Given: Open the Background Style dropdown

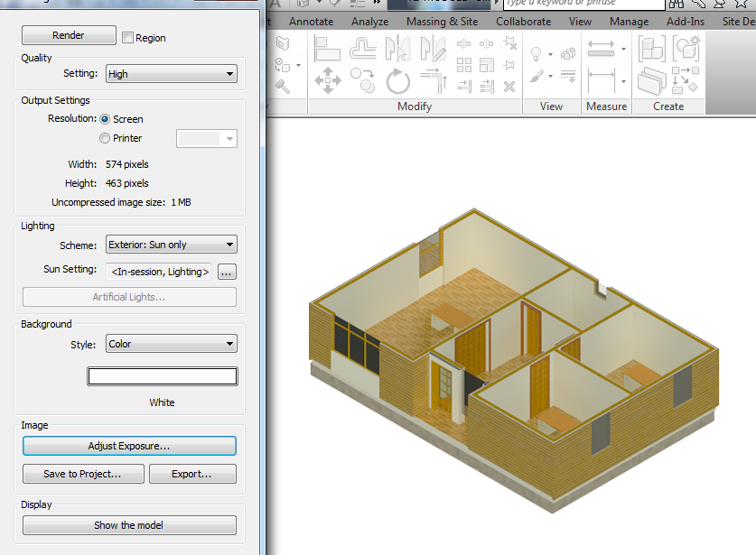Looking at the screenshot, I should [171, 344].
